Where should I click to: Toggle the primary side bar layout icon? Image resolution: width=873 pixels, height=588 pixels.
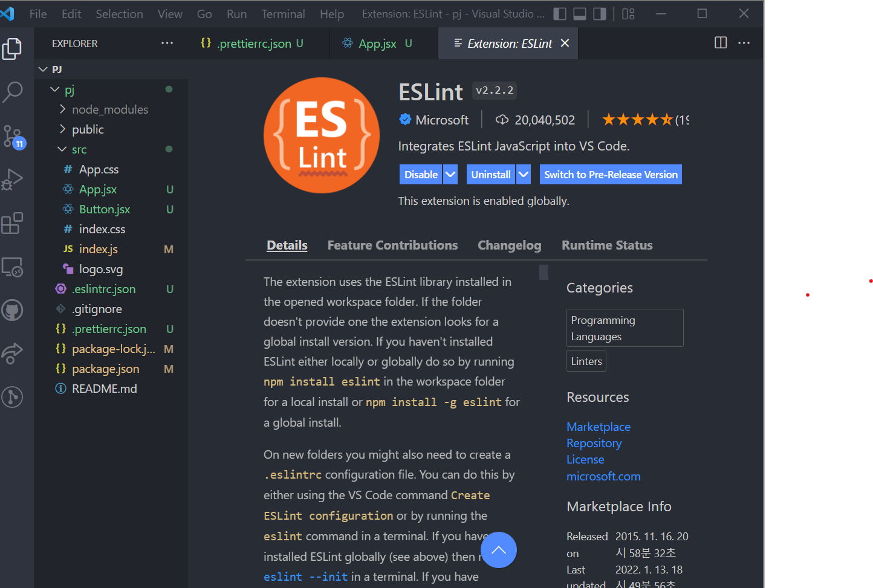click(560, 14)
